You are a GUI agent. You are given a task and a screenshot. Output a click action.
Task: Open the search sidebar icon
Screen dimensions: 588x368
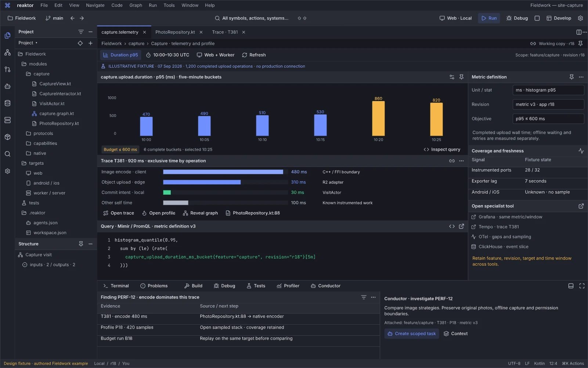click(7, 154)
